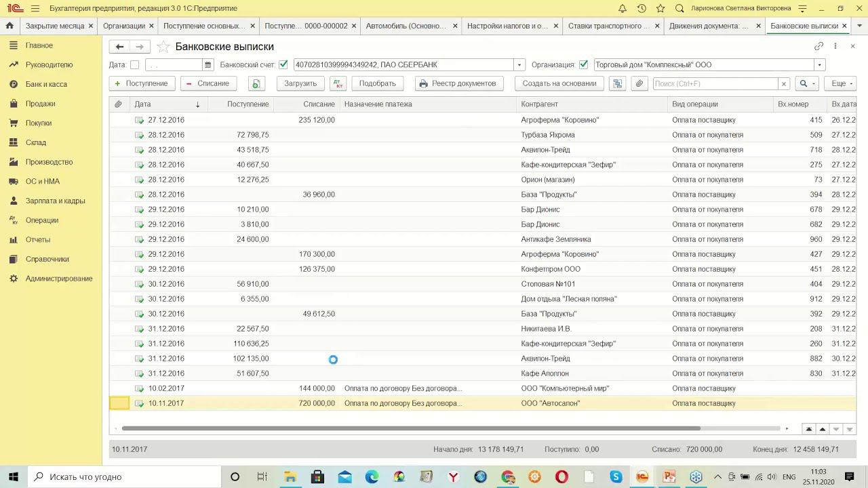868x488 pixels.
Task: Click the paperclip attached files icon
Action: point(639,83)
